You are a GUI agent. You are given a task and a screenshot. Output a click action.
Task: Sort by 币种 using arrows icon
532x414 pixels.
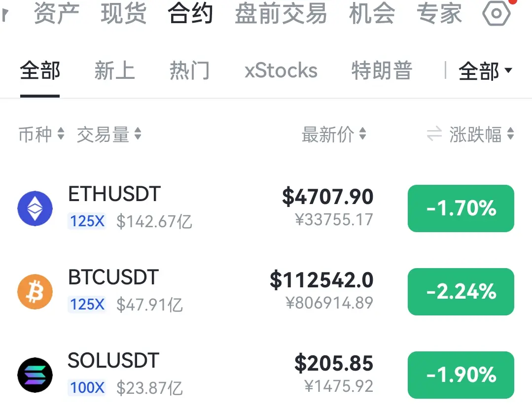click(61, 134)
